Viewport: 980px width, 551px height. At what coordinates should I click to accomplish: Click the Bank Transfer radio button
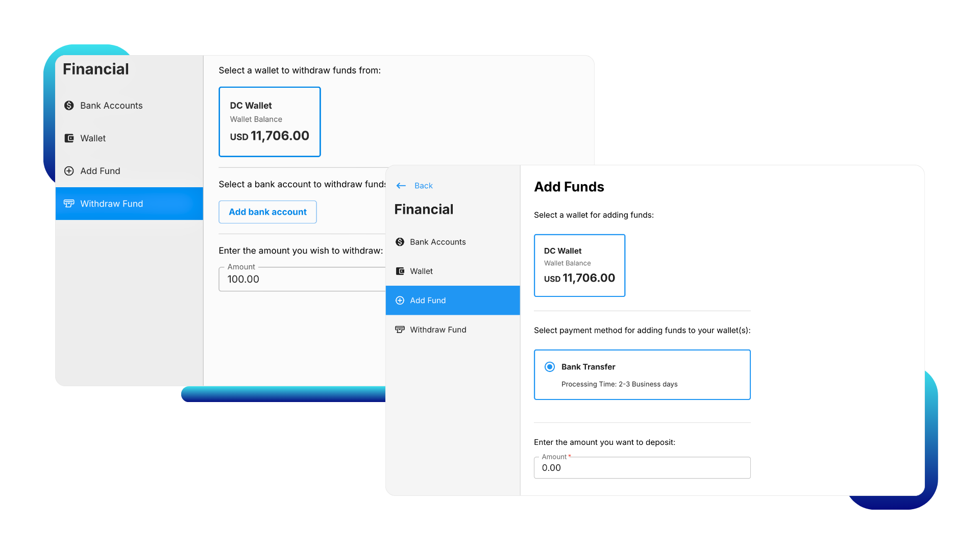(550, 367)
